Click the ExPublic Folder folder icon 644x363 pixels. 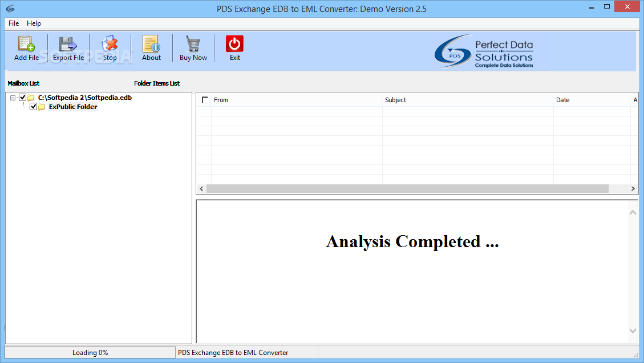42,107
